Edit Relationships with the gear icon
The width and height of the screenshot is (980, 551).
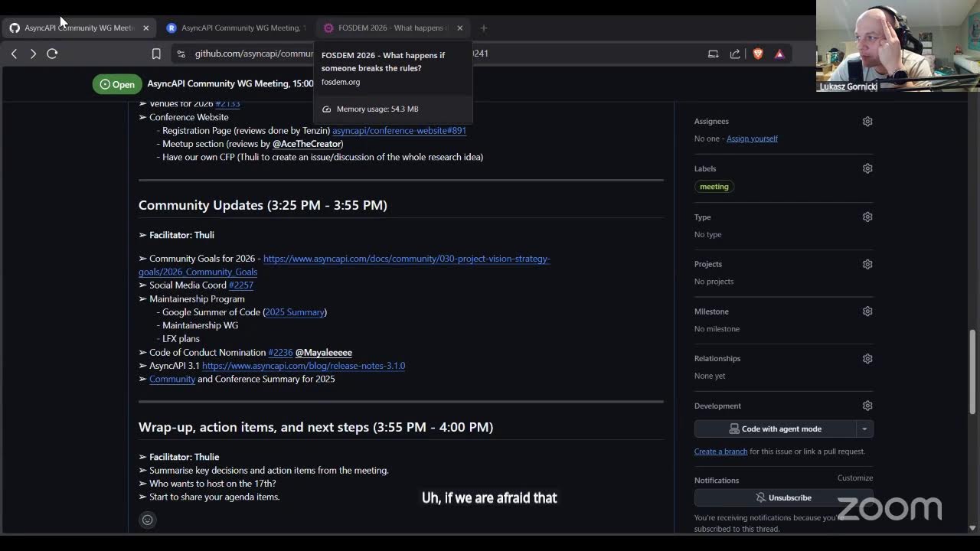click(867, 358)
